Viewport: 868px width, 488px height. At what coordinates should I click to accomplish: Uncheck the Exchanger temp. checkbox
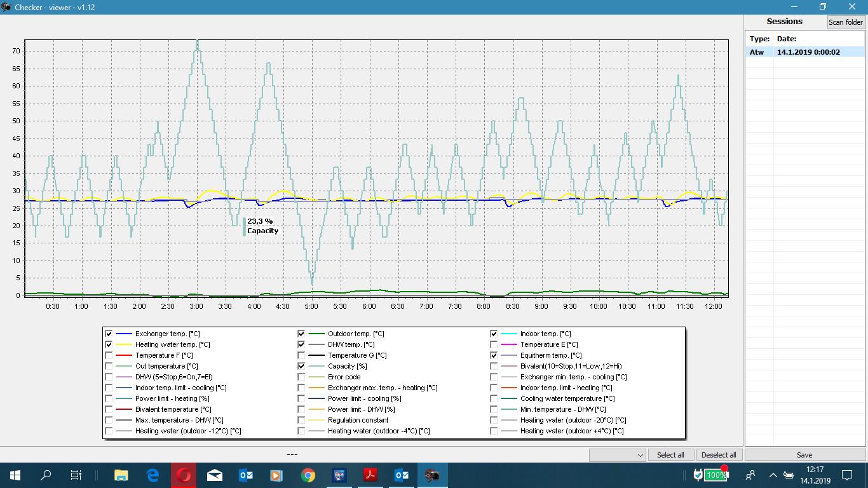[109, 334]
